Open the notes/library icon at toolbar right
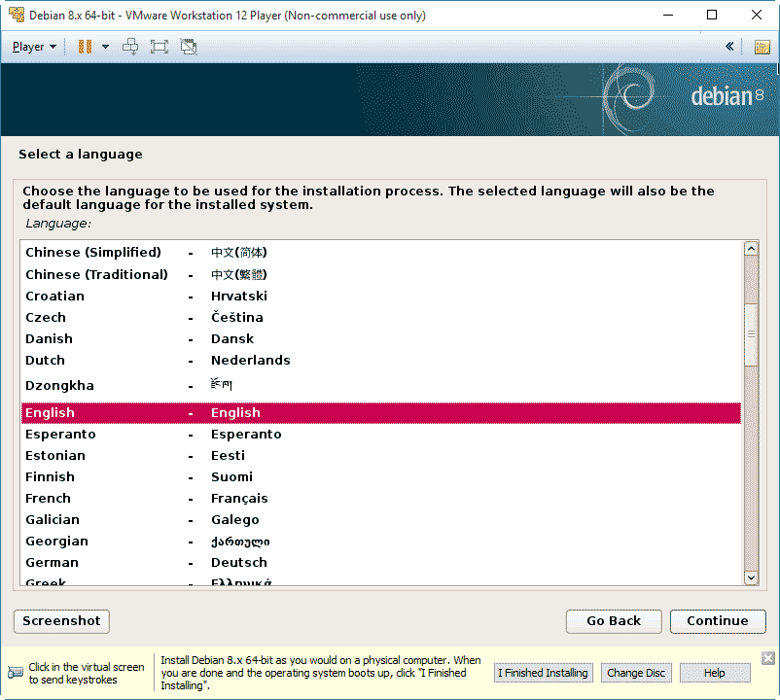This screenshot has height=700, width=780. coord(762,47)
